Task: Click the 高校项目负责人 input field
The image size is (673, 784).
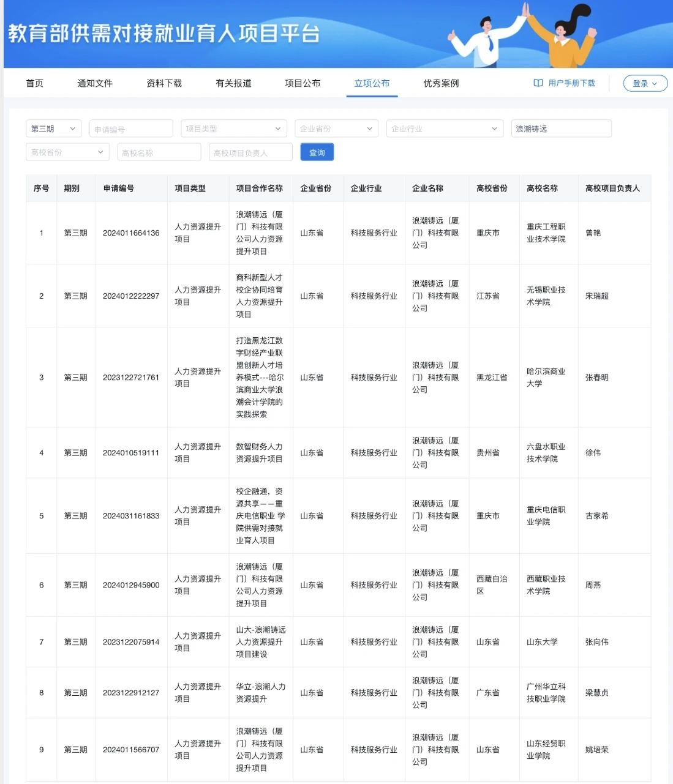Action: coord(250,152)
